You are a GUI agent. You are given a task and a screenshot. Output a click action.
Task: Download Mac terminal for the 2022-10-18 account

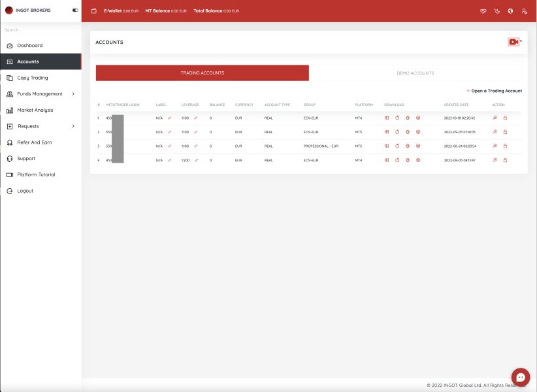(x=397, y=118)
